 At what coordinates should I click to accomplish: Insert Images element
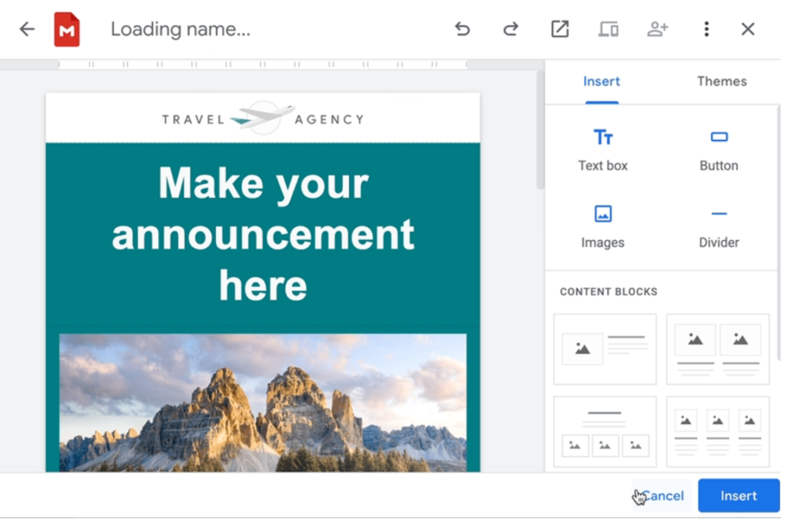(x=602, y=226)
